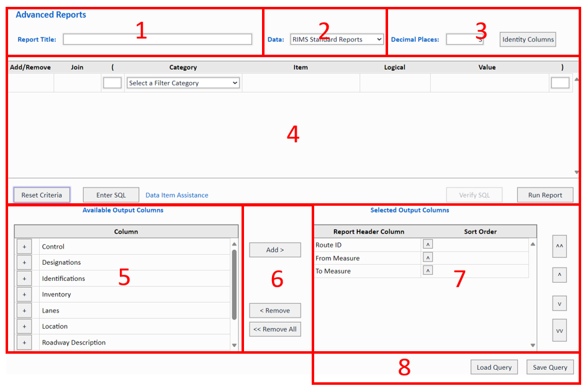
Task: Click the Identity Columns button
Action: 528,39
